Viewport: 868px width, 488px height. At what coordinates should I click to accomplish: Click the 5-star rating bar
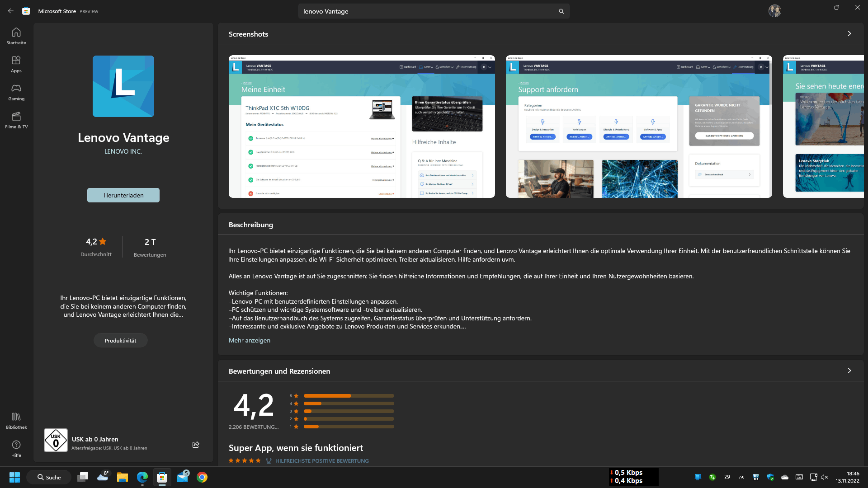click(349, 396)
